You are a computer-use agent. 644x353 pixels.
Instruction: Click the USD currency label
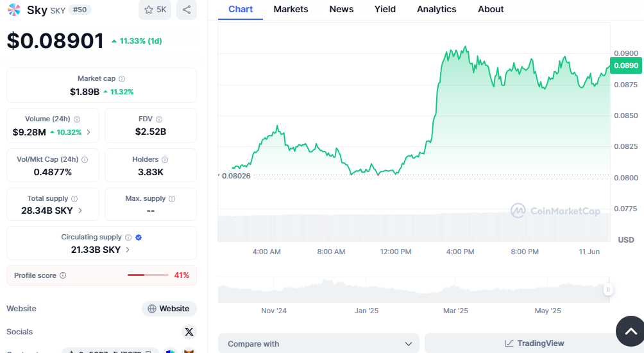tap(626, 240)
